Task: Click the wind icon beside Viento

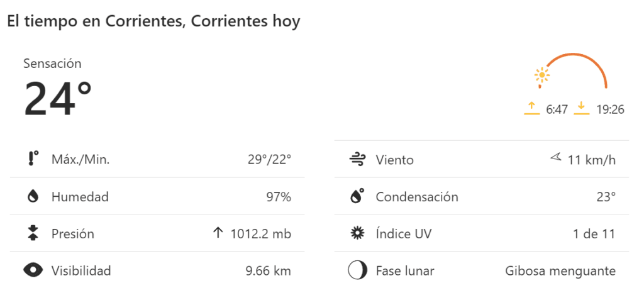Action: (357, 160)
